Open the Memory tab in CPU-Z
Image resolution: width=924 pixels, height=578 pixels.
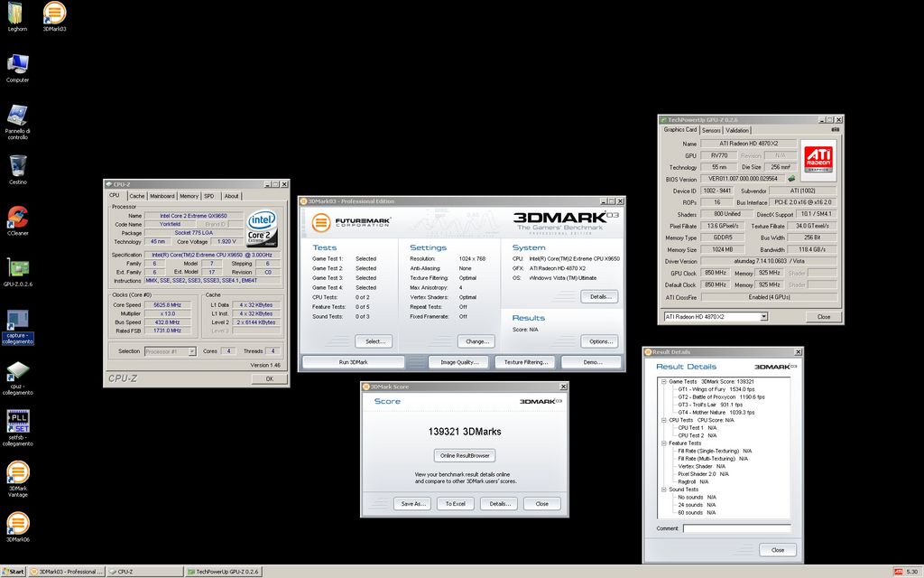pyautogui.click(x=189, y=196)
